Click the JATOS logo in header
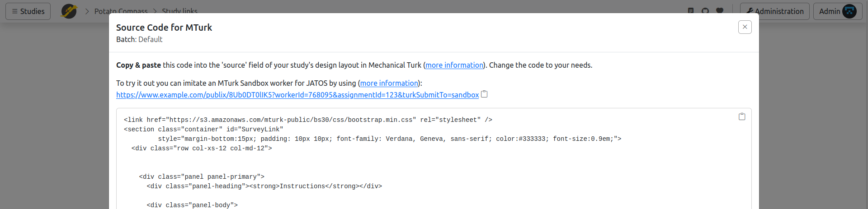Viewport: 868px width, 209px height. [x=69, y=11]
